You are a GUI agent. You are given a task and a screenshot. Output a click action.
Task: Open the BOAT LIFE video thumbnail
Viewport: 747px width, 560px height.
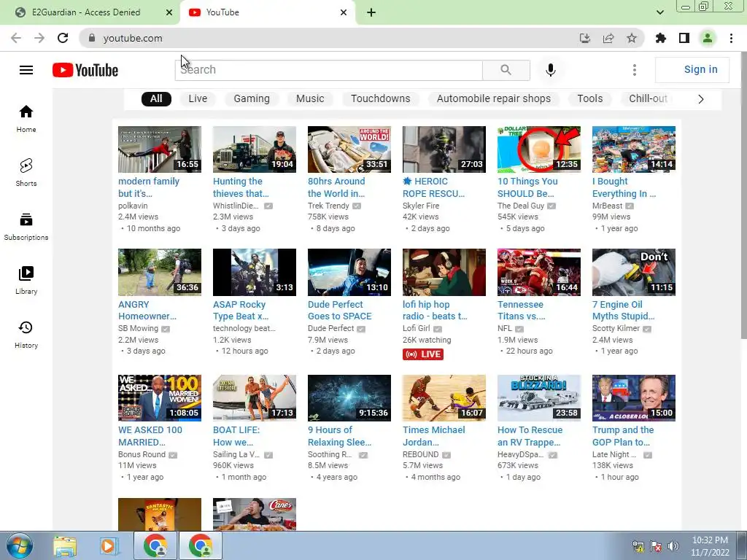coord(255,397)
